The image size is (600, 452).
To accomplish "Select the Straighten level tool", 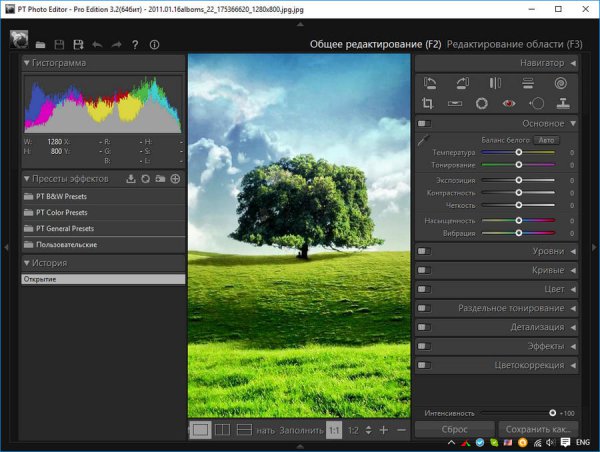I will click(x=455, y=103).
